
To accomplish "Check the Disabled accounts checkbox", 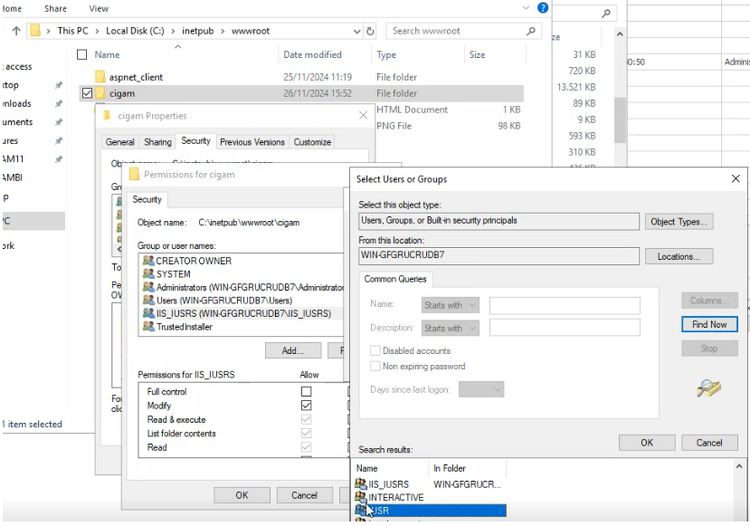I will [x=375, y=351].
